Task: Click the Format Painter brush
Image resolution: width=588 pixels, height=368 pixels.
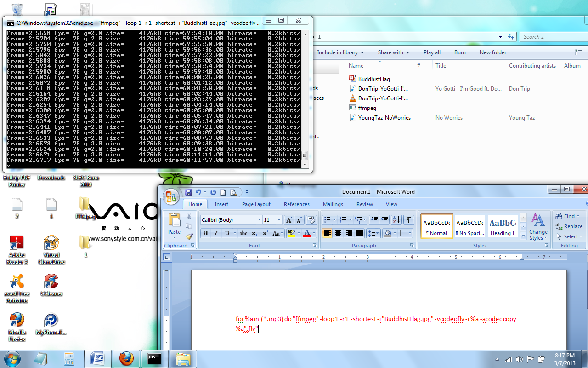Action: [189, 236]
